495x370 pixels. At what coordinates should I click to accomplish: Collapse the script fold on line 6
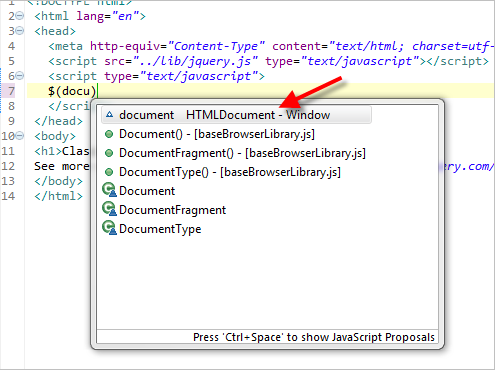[x=20, y=76]
